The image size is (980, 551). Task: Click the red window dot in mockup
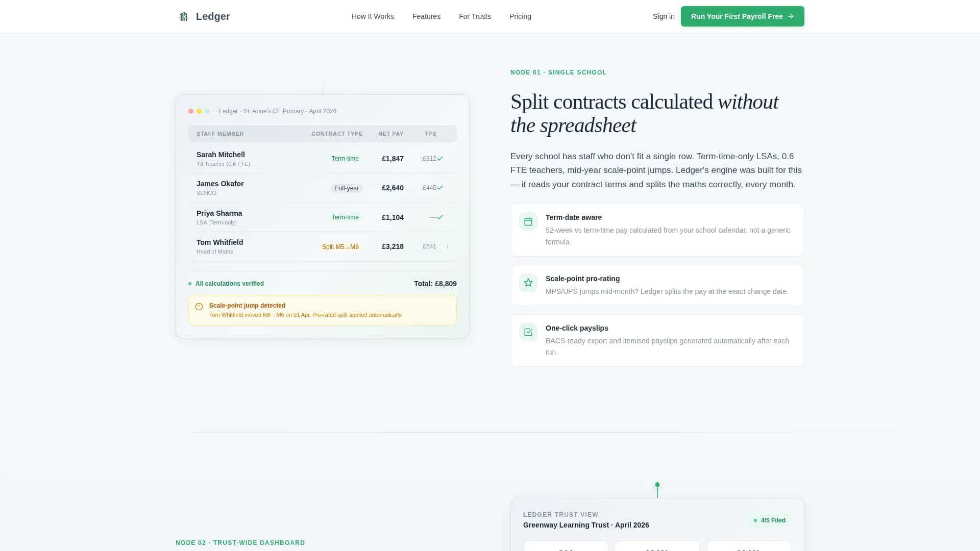[191, 111]
